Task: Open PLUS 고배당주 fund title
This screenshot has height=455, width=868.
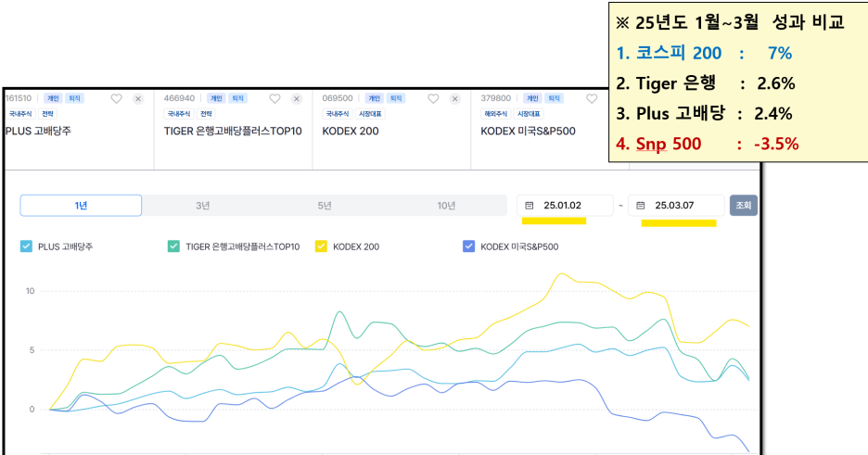Action: 39,131
